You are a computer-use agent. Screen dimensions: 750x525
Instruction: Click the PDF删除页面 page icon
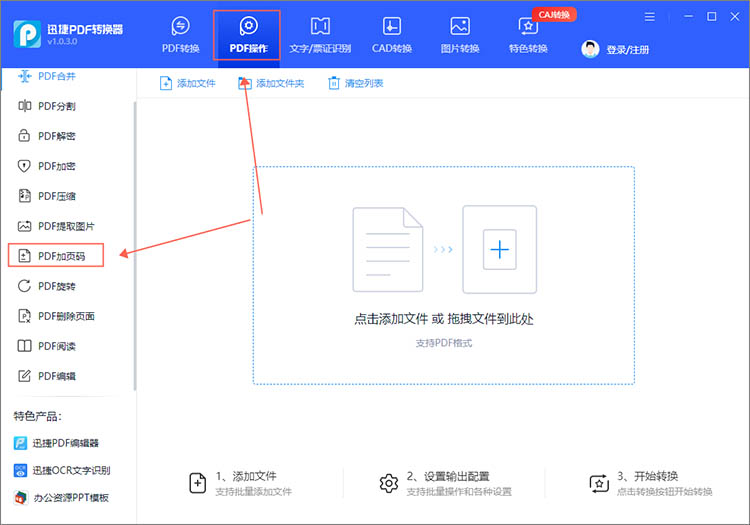24,316
